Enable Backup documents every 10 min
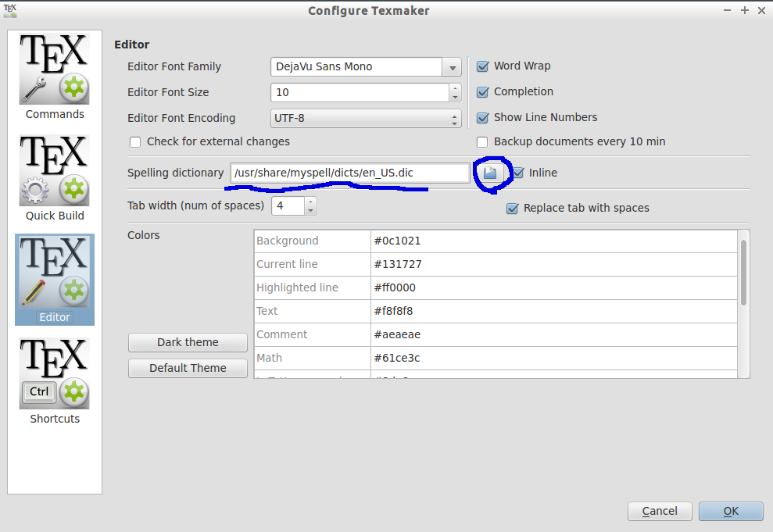 482,142
